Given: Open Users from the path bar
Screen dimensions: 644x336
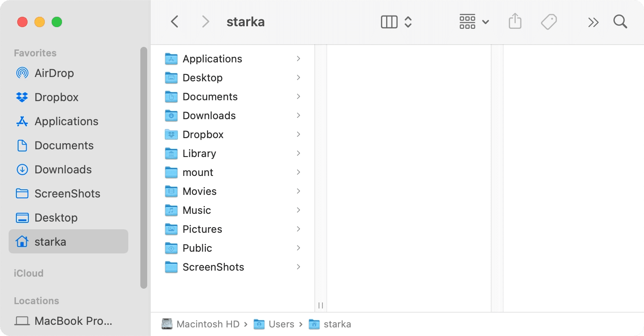Looking at the screenshot, I should pyautogui.click(x=280, y=324).
